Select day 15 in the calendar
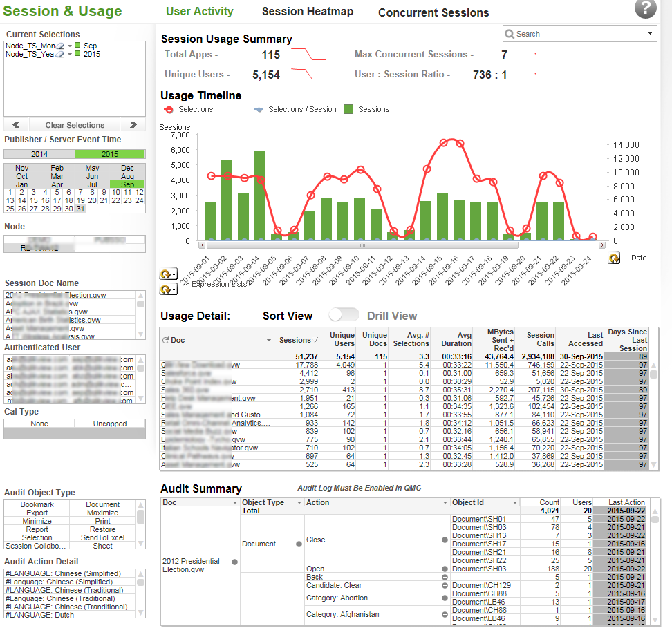 (33, 200)
